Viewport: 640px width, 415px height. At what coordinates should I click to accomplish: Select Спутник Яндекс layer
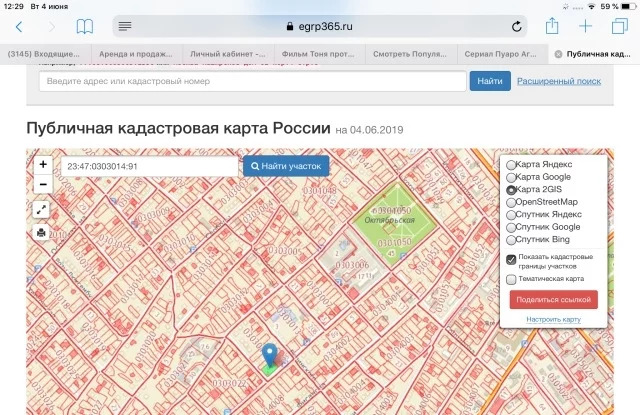(x=511, y=215)
